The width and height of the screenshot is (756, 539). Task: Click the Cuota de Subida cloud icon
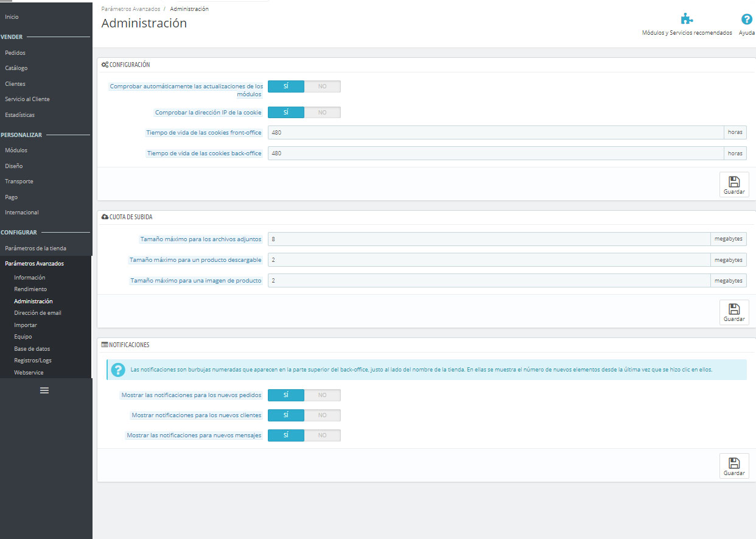tap(105, 217)
